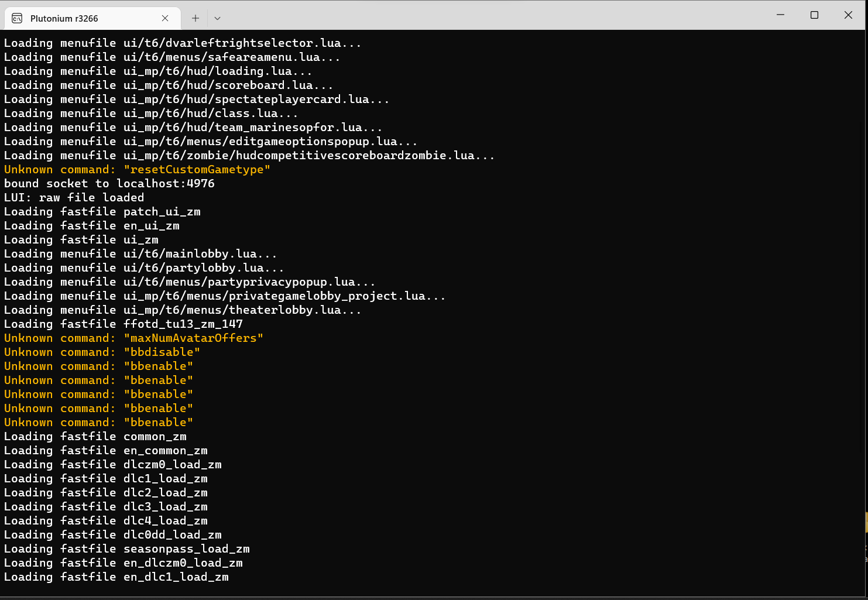Click the line with partyprivacypopup.lua
Image resolution: width=868 pixels, height=600 pixels.
[190, 282]
